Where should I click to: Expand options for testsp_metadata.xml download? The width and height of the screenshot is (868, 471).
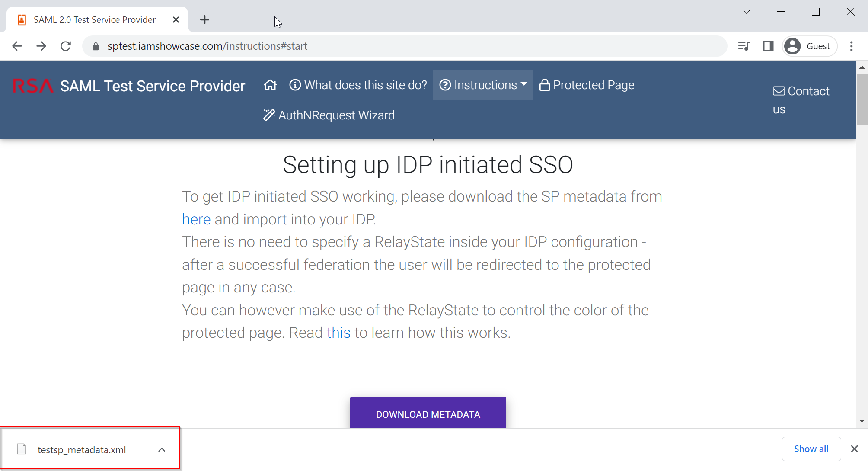[x=162, y=450]
